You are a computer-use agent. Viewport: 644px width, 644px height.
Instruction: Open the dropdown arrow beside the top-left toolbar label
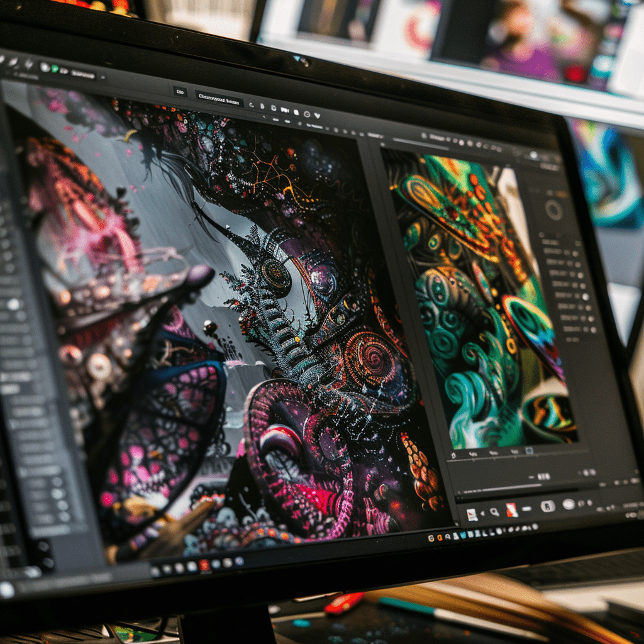pyautogui.click(x=103, y=77)
